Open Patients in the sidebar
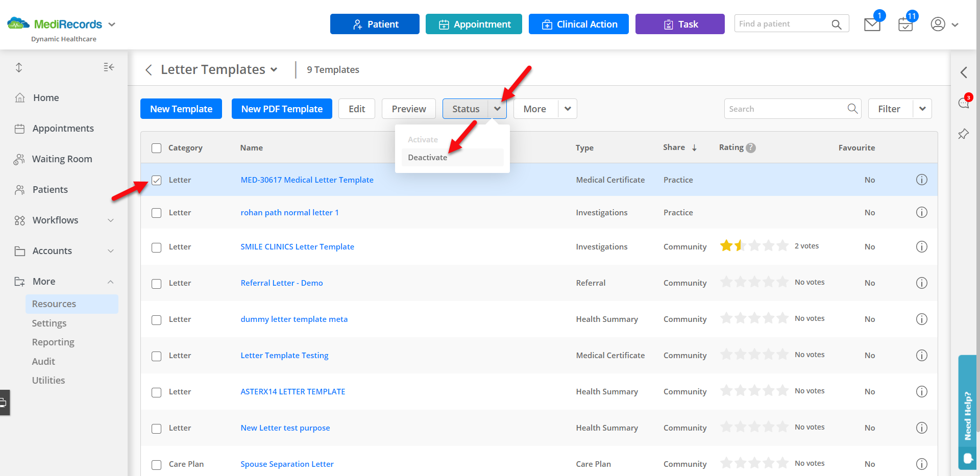This screenshot has height=476, width=980. pos(50,189)
